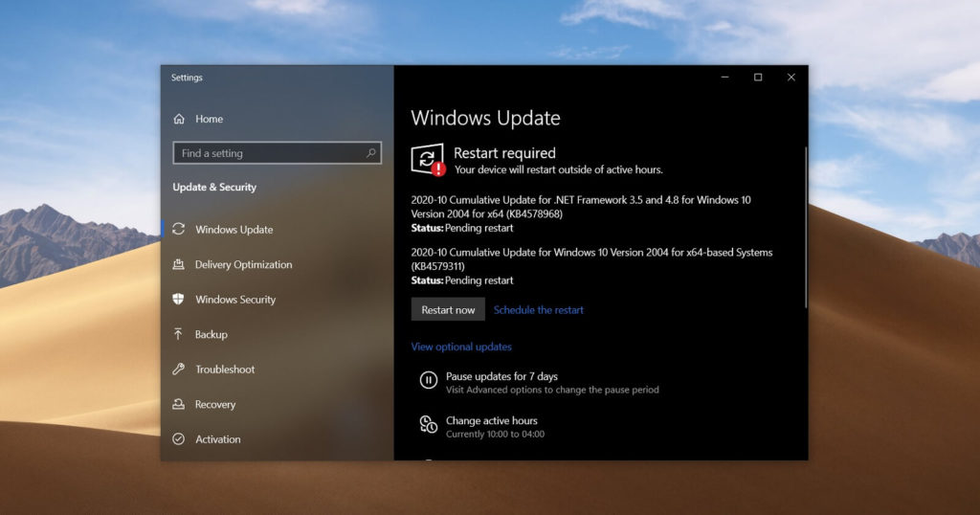
Task: Maximize the Settings window
Action: [758, 77]
